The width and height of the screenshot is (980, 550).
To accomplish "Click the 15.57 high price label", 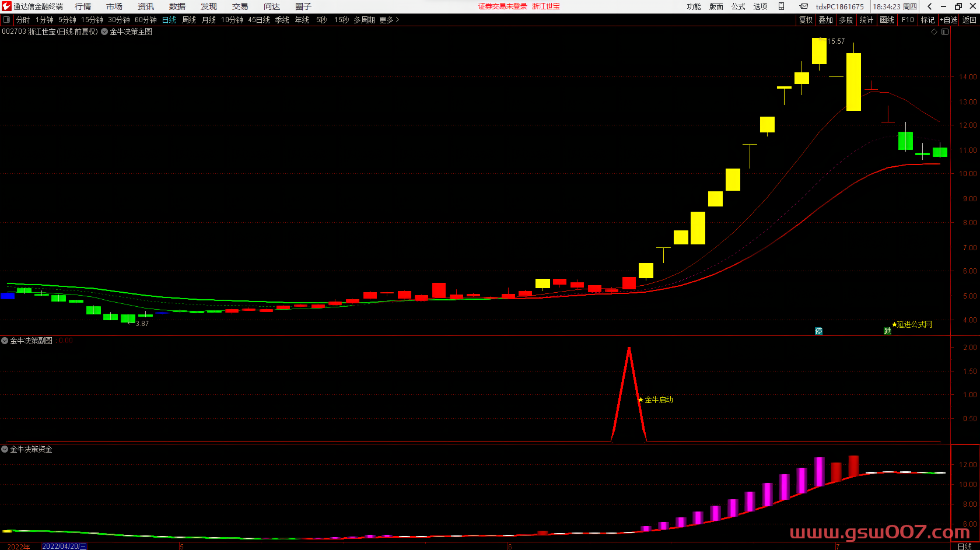I will pyautogui.click(x=836, y=41).
